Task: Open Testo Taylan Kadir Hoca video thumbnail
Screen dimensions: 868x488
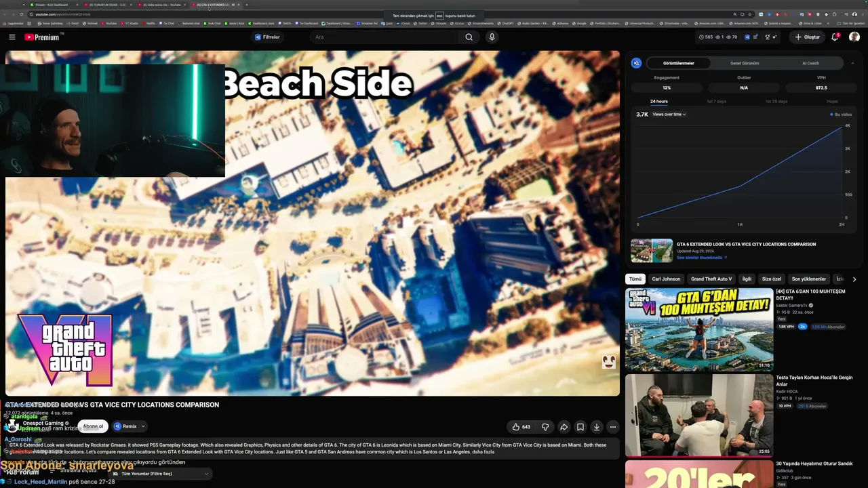Action: pos(699,415)
